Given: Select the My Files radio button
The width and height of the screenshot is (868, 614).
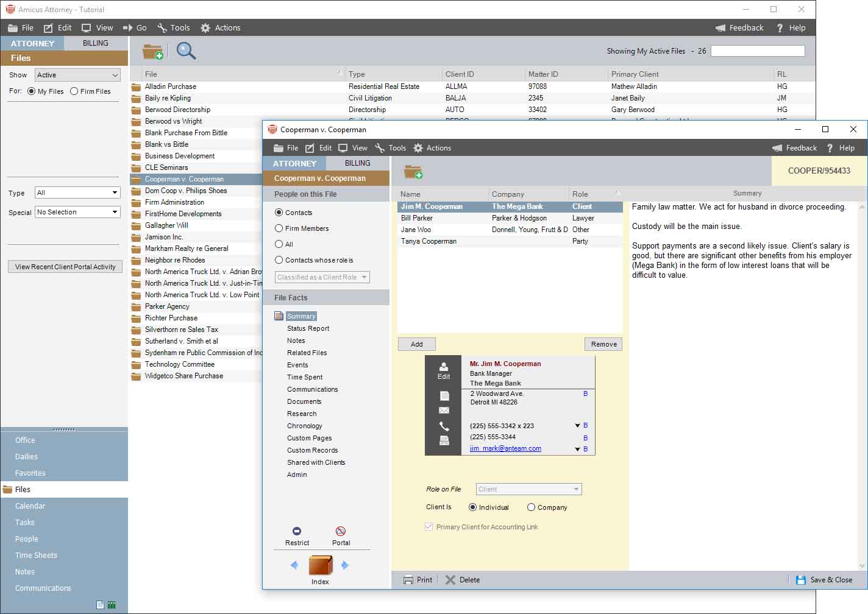Looking at the screenshot, I should (31, 91).
